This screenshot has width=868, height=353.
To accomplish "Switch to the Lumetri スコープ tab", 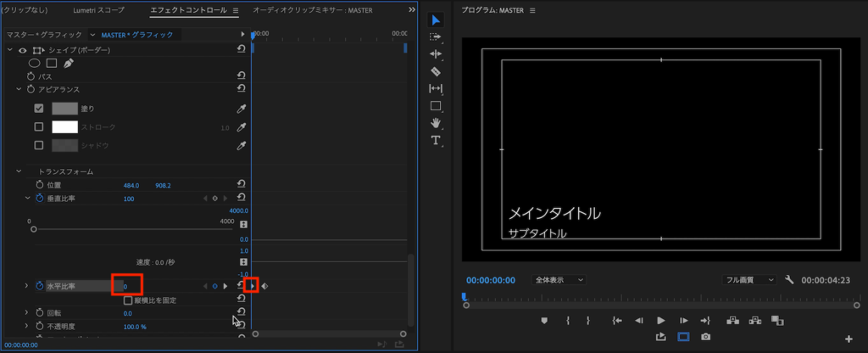I will click(x=108, y=10).
